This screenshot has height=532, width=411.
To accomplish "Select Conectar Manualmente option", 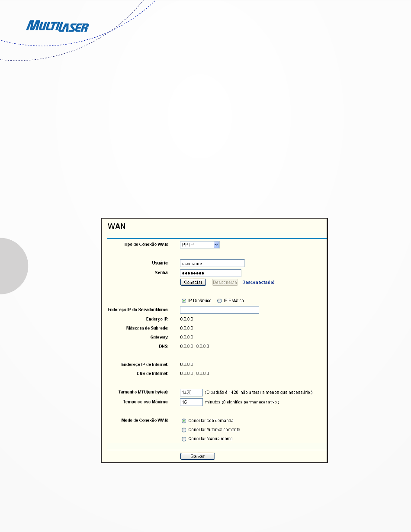I will tap(184, 439).
